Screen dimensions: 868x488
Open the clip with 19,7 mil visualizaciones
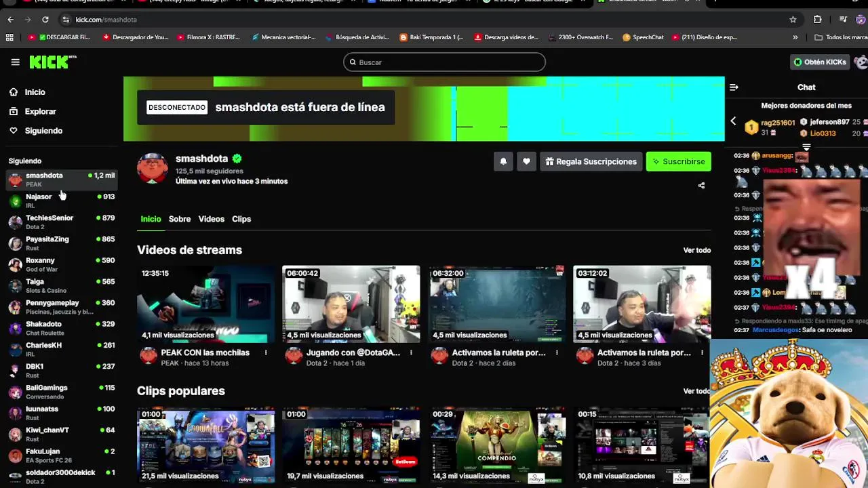351,445
